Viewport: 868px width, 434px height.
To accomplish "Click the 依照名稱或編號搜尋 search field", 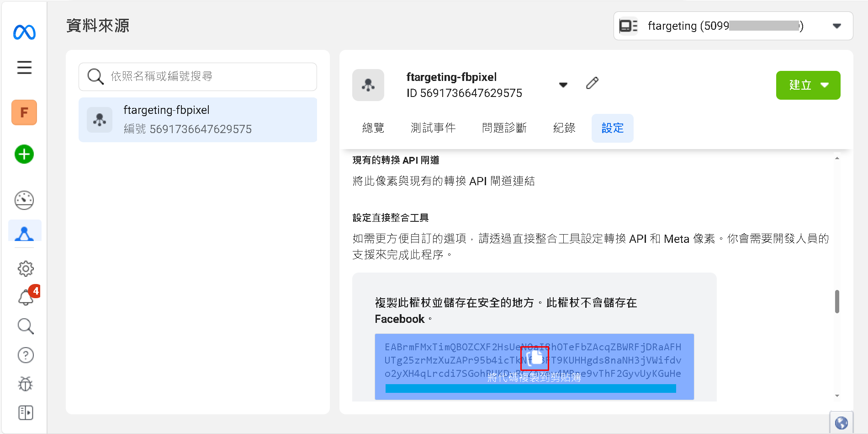I will 198,76.
